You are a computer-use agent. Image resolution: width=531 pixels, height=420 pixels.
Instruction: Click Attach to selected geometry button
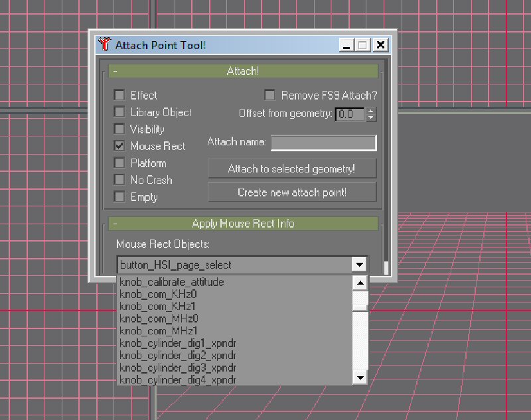point(292,169)
